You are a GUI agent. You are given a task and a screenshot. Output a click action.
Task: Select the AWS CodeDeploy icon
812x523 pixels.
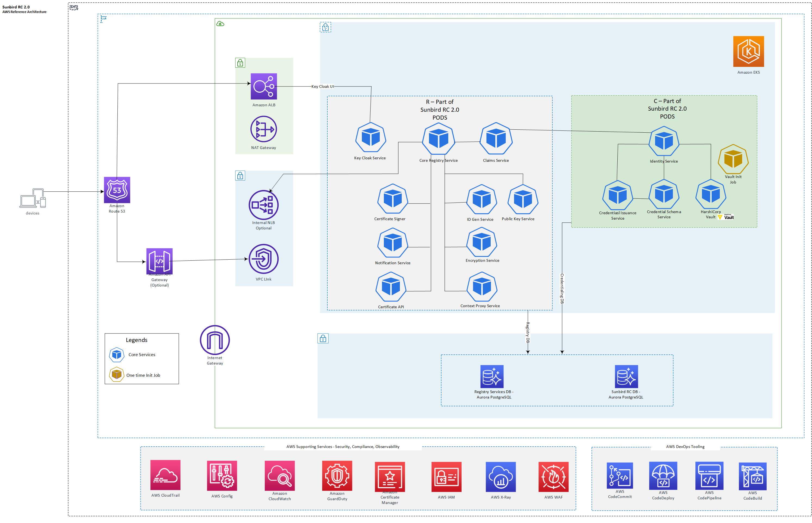click(663, 475)
